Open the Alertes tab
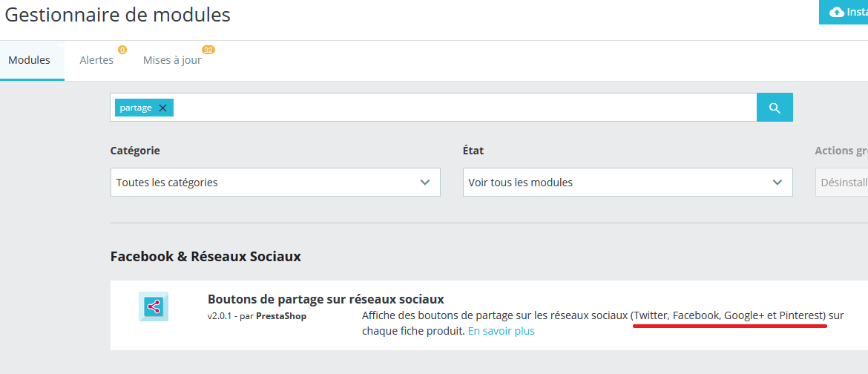Image resolution: width=868 pixels, height=374 pixels. [96, 60]
